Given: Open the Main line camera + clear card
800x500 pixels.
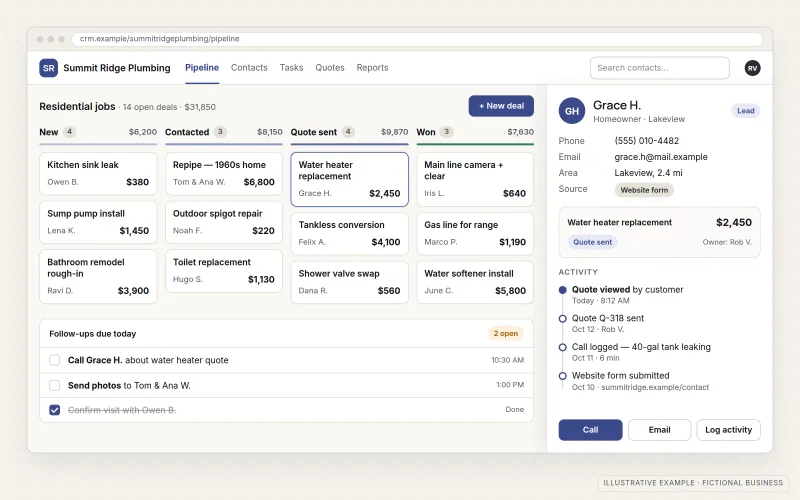Looking at the screenshot, I should point(475,179).
